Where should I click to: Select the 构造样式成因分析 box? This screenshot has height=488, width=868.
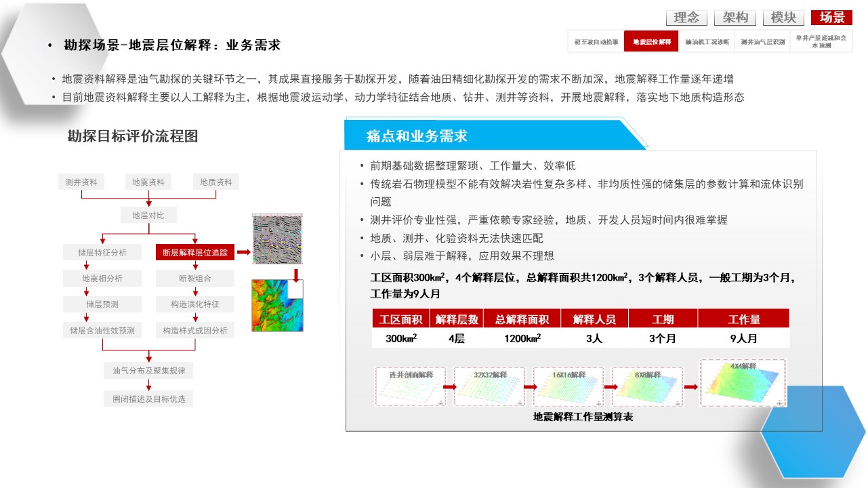[x=195, y=330]
